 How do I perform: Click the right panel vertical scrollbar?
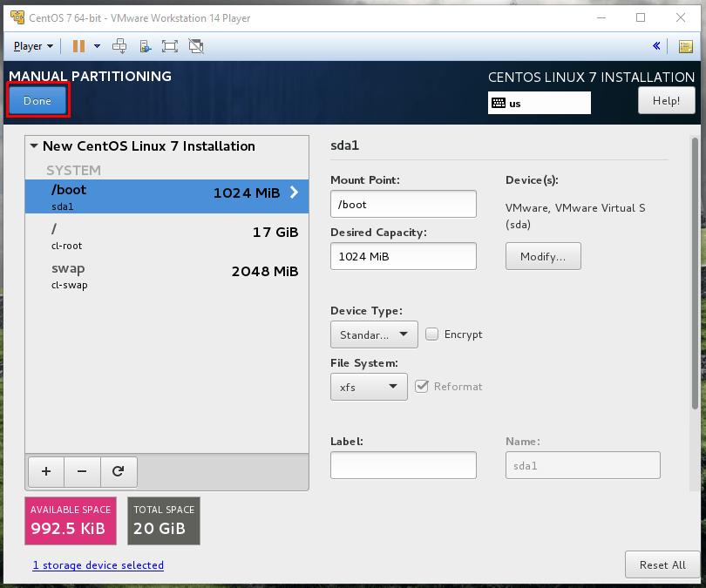coord(695,274)
